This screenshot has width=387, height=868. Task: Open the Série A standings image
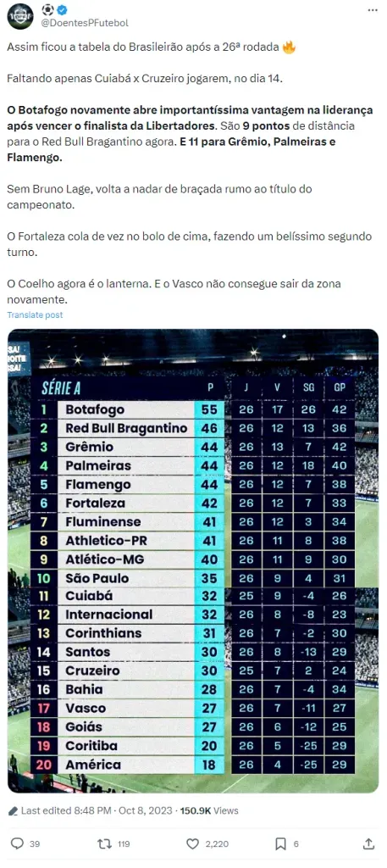193,561
